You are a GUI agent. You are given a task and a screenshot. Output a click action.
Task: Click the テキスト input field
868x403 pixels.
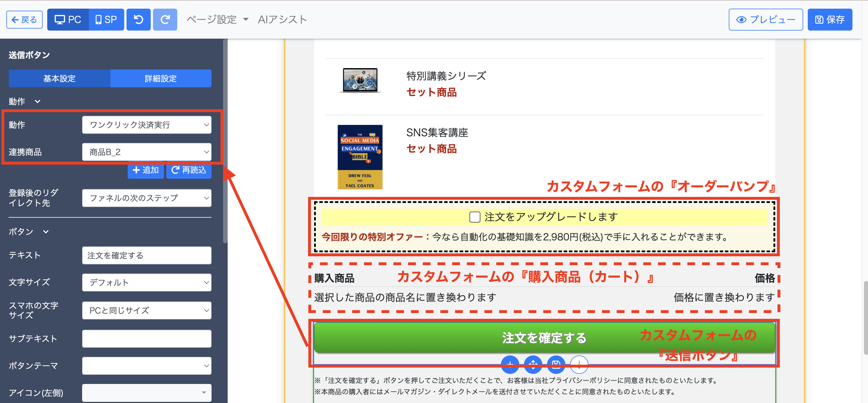[x=147, y=255]
